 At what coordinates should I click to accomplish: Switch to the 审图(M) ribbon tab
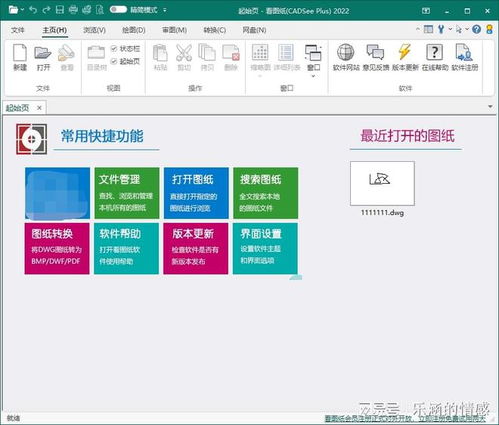(174, 30)
